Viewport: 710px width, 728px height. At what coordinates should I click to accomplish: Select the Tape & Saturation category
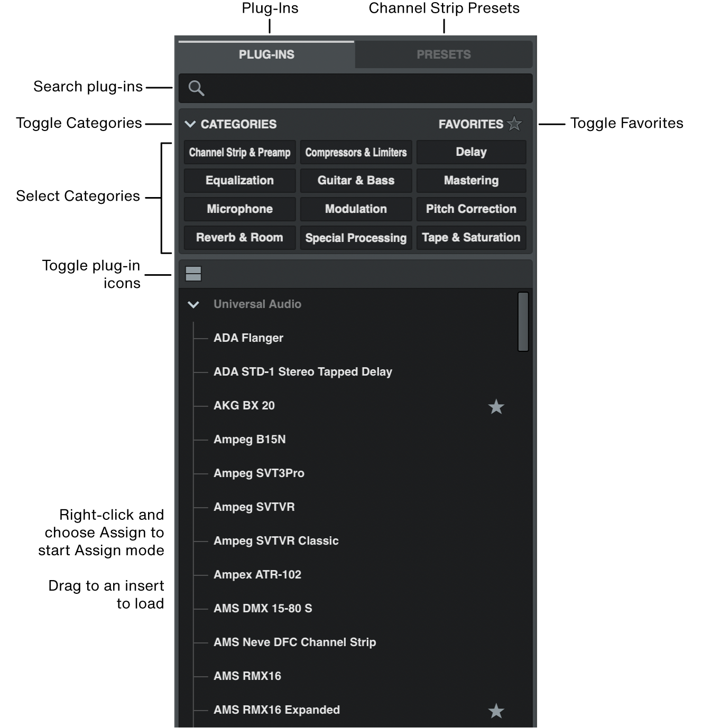point(471,238)
